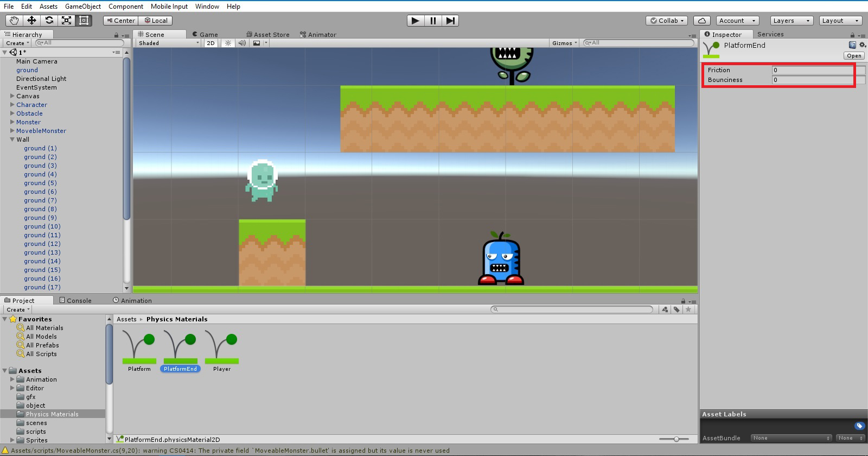
Task: Click the Friction value field
Action: [819, 70]
